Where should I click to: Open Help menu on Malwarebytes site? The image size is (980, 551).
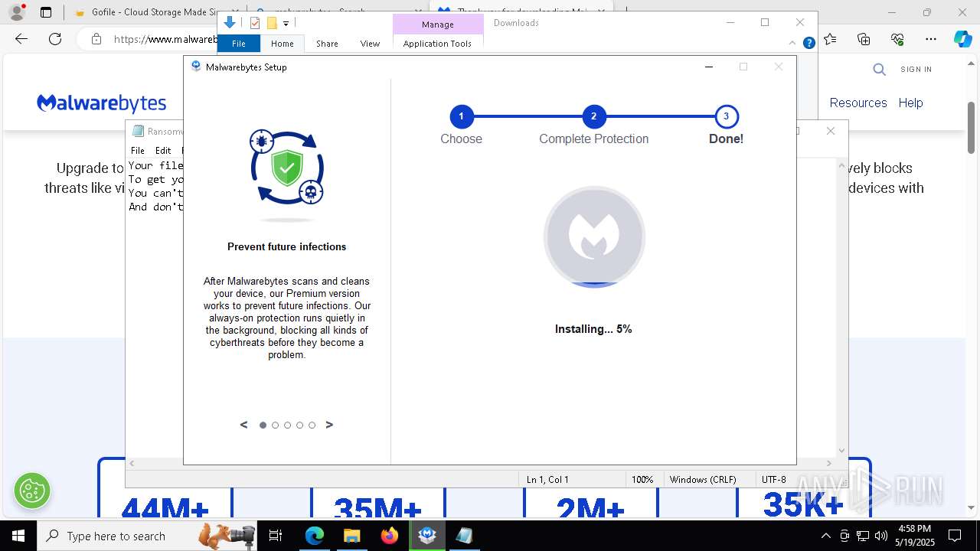click(x=910, y=103)
